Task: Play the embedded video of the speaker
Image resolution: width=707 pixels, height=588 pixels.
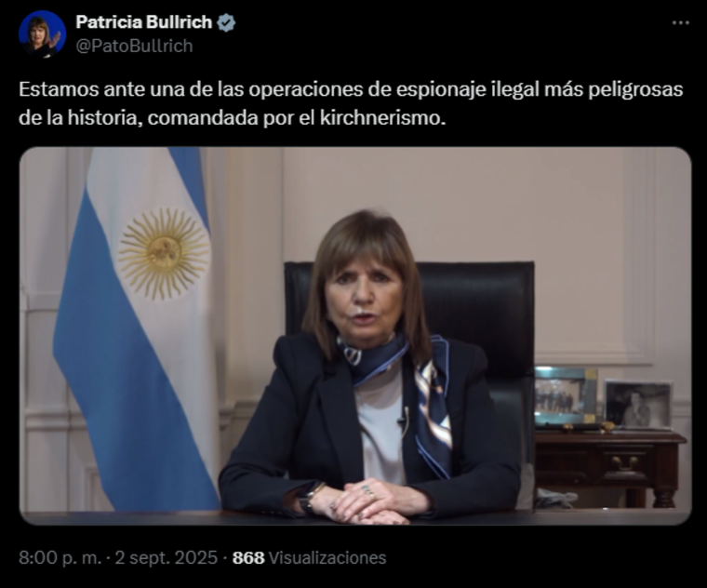Action: (355, 336)
